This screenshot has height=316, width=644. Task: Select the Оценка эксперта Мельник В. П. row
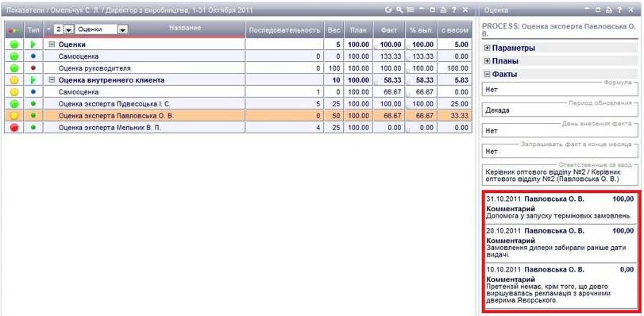tap(238, 128)
